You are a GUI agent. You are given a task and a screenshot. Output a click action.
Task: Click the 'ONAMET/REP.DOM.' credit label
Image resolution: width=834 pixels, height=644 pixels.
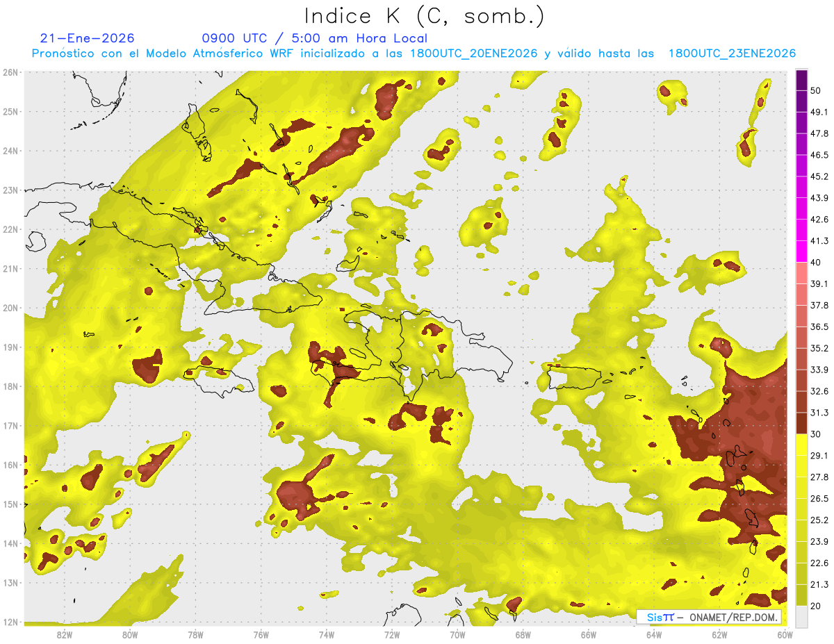tap(733, 617)
